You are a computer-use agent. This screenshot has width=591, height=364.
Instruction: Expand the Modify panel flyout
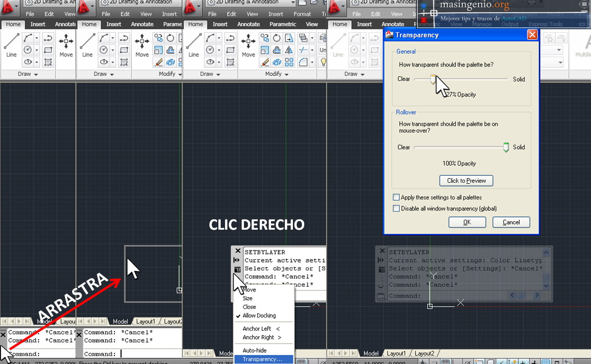pyautogui.click(x=286, y=74)
